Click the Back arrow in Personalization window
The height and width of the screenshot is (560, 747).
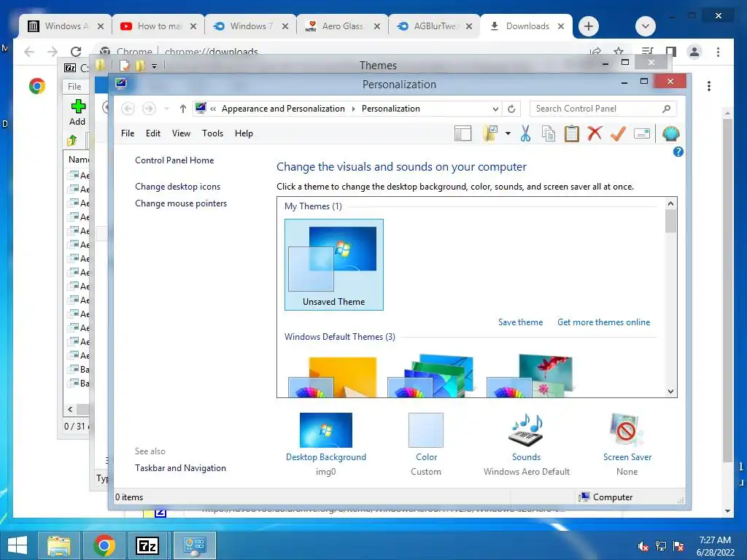pos(128,109)
